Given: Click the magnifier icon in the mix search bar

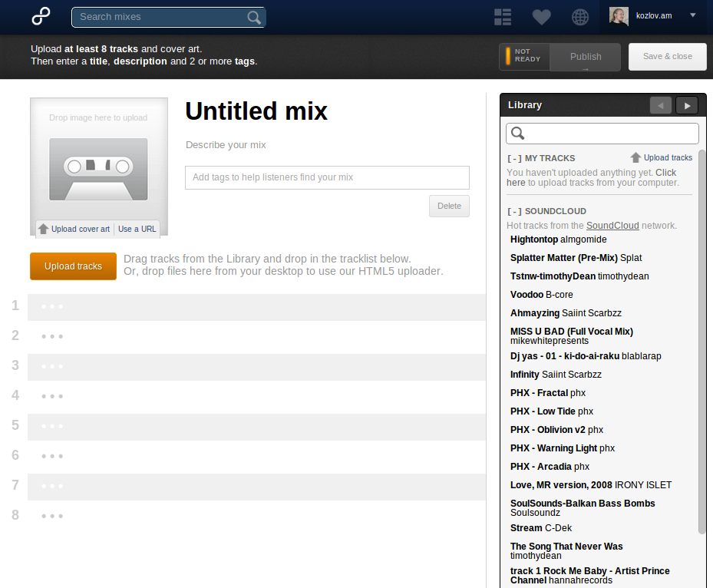Looking at the screenshot, I should [x=254, y=17].
